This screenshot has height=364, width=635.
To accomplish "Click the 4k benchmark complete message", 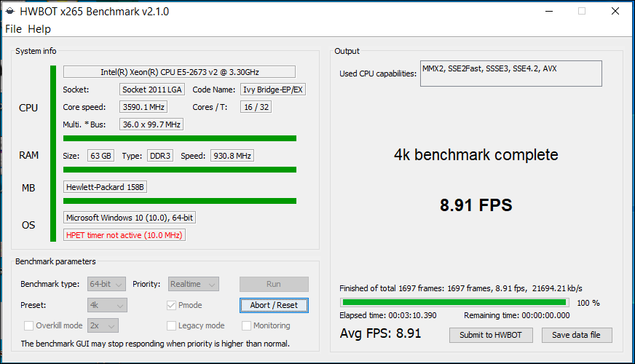I will coord(476,154).
